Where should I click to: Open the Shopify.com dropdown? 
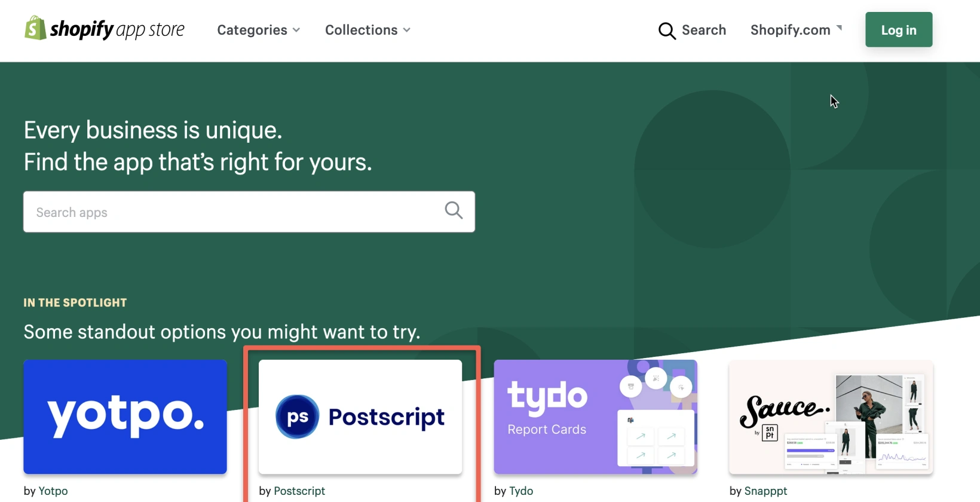tap(796, 30)
